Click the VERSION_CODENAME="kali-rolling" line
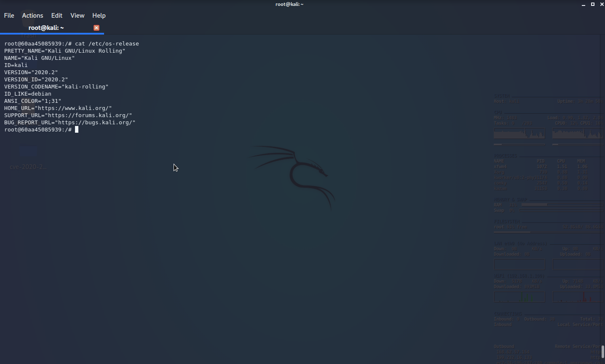 (x=56, y=87)
